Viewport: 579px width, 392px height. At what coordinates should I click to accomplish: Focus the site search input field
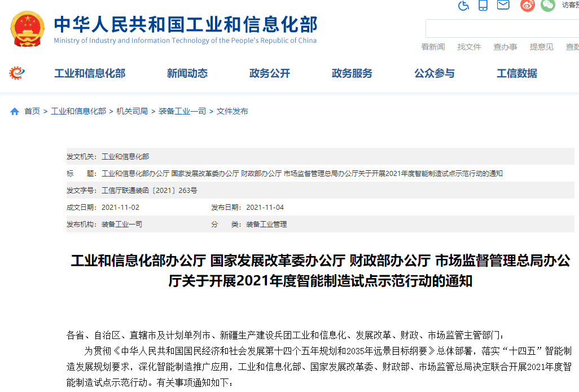coord(502,28)
